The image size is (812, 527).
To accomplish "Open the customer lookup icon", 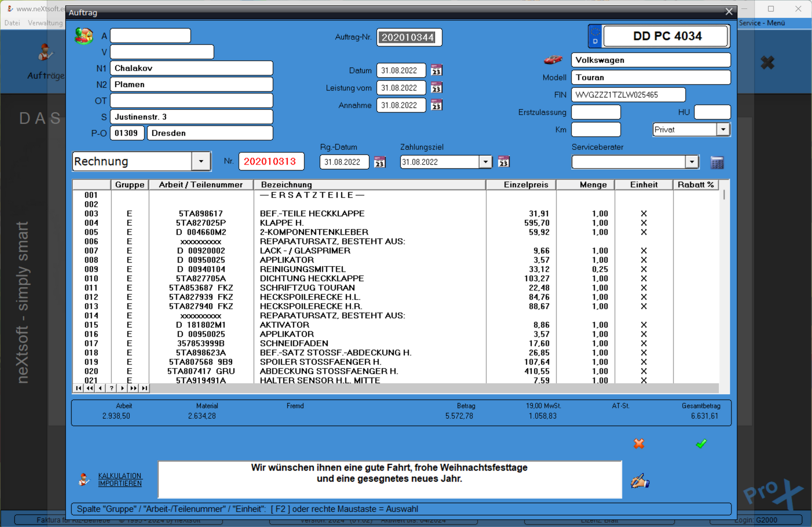I will coord(84,36).
